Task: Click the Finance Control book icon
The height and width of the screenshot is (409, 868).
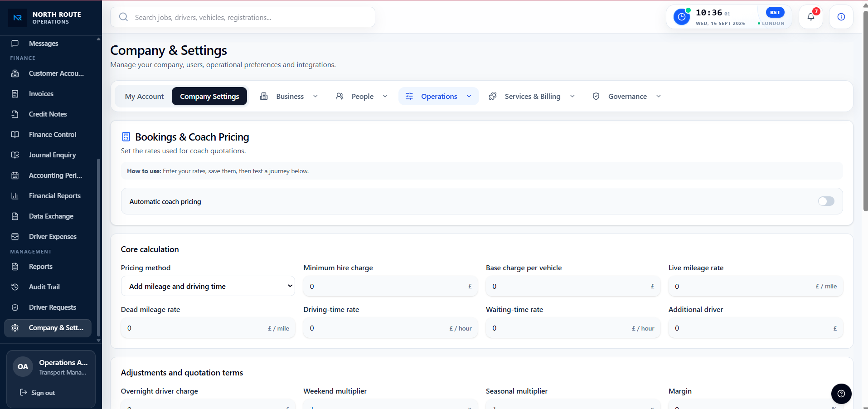Action: pos(15,135)
